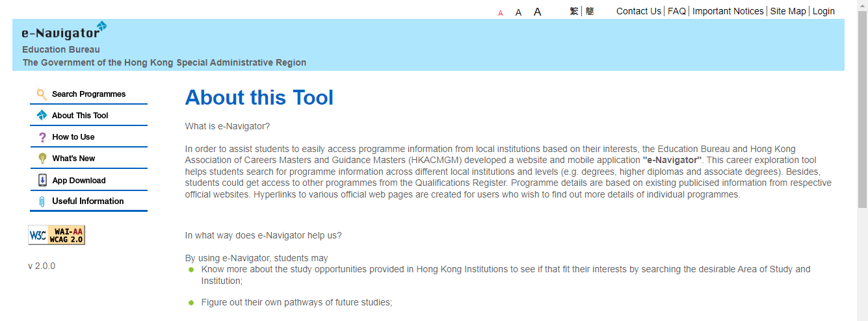Open the Important Notices link
This screenshot has width=868, height=321.
[728, 11]
